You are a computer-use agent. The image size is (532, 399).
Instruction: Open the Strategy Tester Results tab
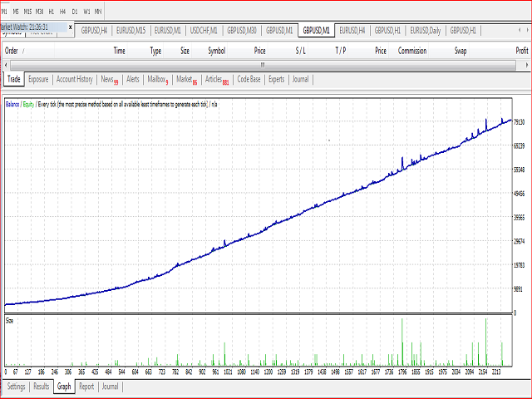pos(42,387)
